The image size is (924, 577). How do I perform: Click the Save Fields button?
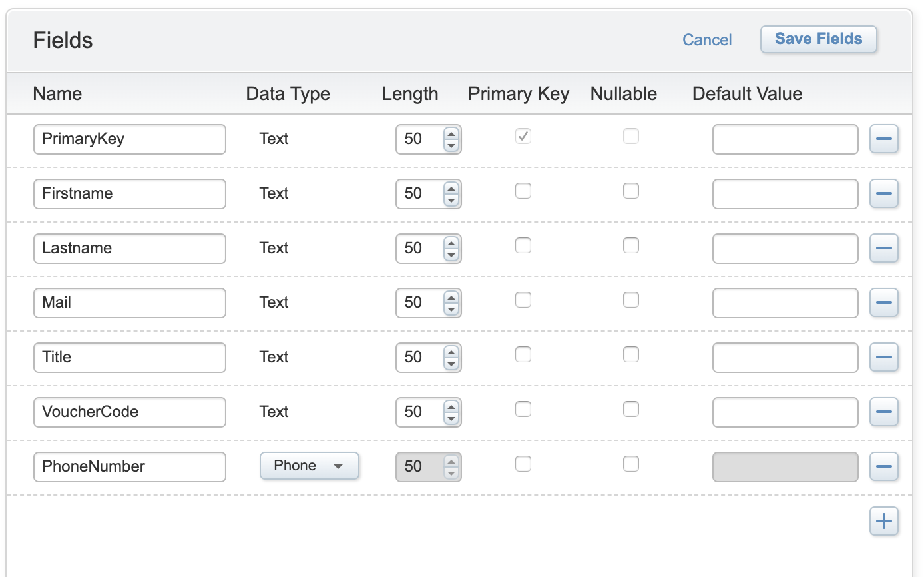tap(818, 39)
